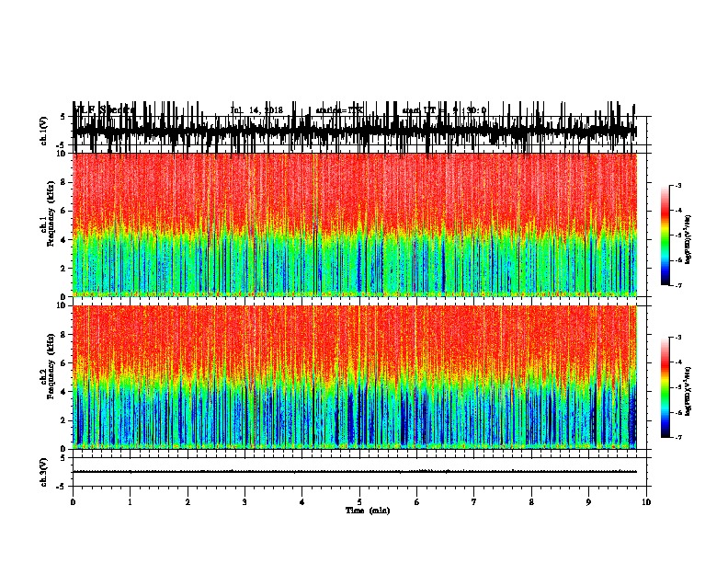Click the "-5" tick on the ch.1(V) axis
Viewport: 728px width, 563px height.
coord(62,145)
